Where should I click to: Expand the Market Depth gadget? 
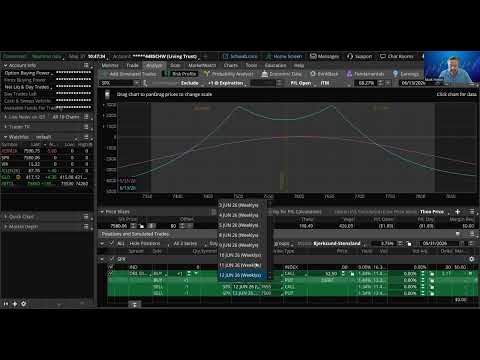click(x=6, y=227)
